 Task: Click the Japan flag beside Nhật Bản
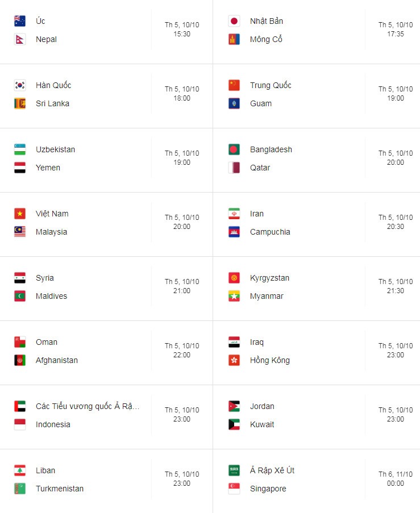tap(234, 21)
